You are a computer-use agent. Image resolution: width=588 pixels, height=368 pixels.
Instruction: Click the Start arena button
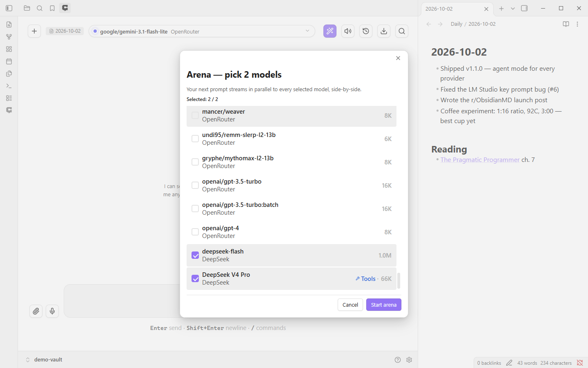click(384, 305)
